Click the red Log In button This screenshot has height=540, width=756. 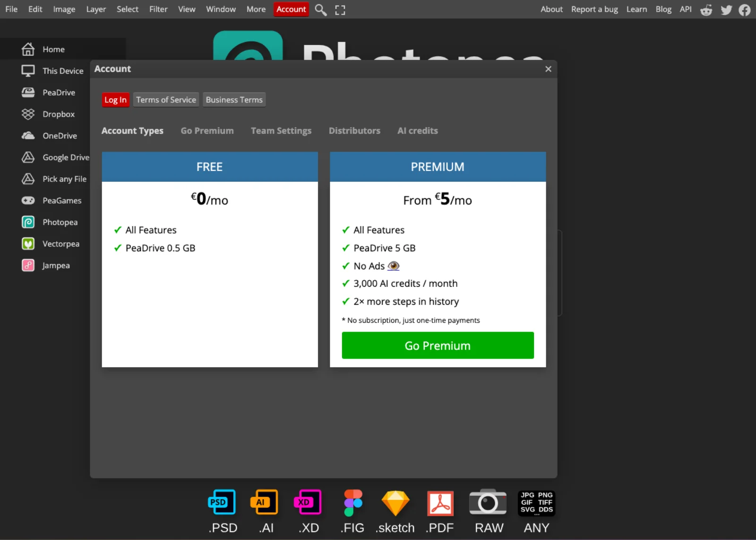(x=116, y=100)
